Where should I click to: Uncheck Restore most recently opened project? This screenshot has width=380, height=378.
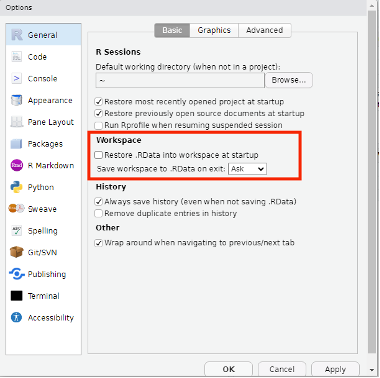[99, 101]
